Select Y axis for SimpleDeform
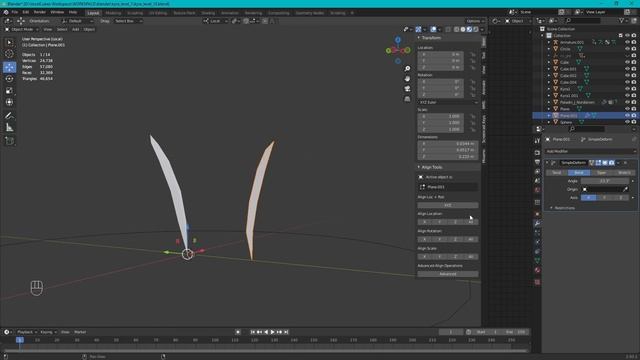This screenshot has height=360, width=640. (x=604, y=198)
